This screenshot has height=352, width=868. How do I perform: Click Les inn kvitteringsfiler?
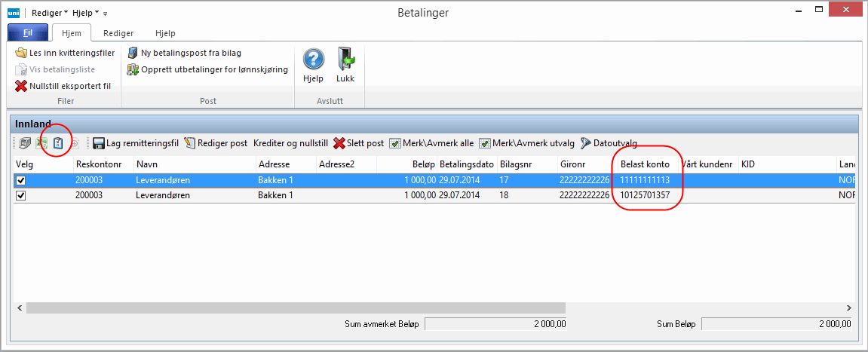tap(65, 53)
